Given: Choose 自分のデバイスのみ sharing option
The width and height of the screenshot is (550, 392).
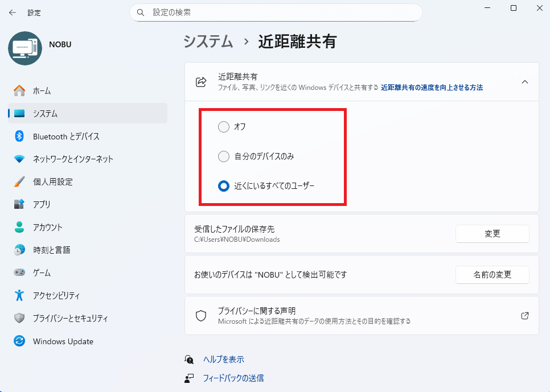Looking at the screenshot, I should click(224, 156).
